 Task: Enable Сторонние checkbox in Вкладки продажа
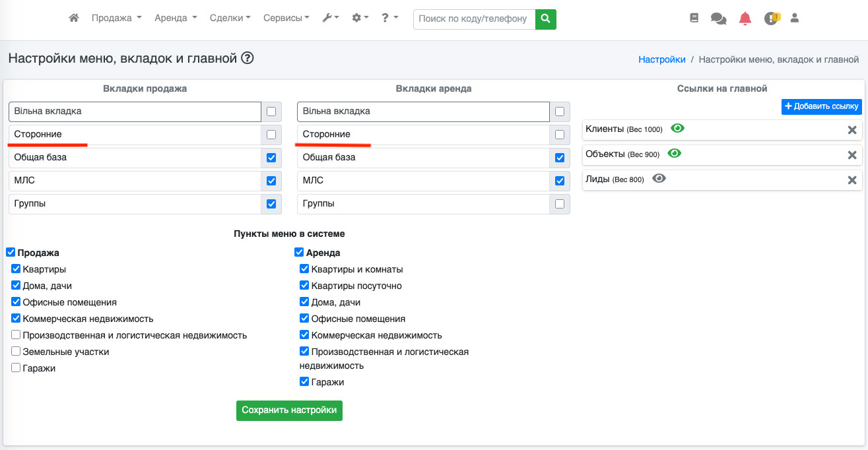coord(271,135)
